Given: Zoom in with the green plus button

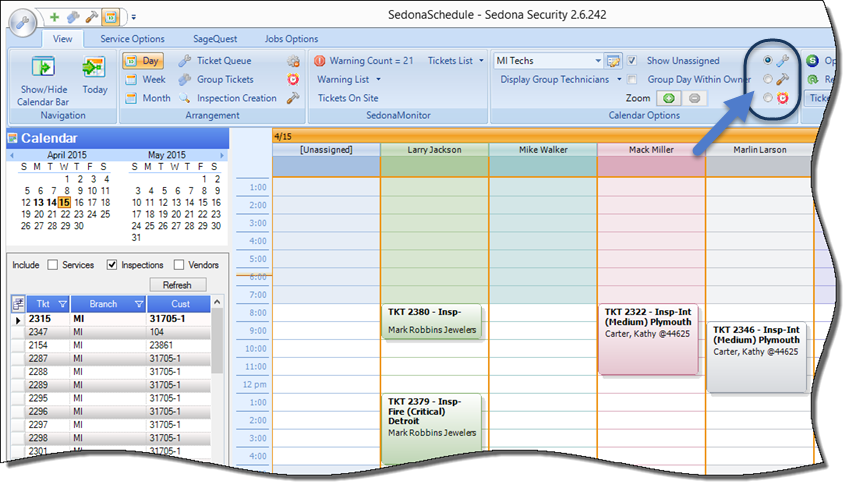Looking at the screenshot, I should coord(669,98).
